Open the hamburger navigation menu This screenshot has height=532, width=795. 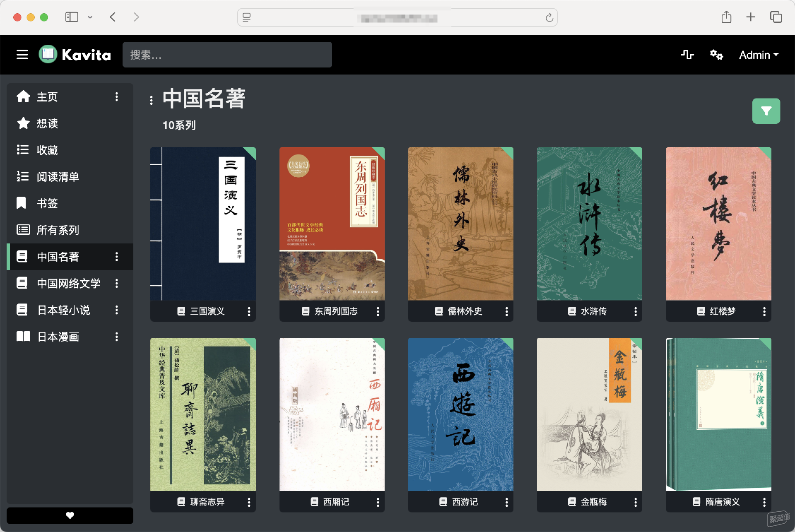point(22,55)
